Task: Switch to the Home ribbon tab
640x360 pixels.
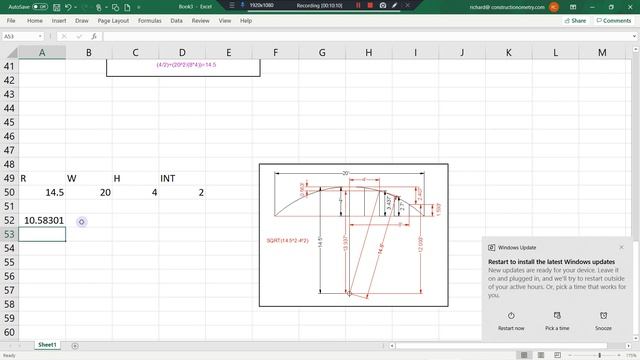Action: tap(35, 20)
